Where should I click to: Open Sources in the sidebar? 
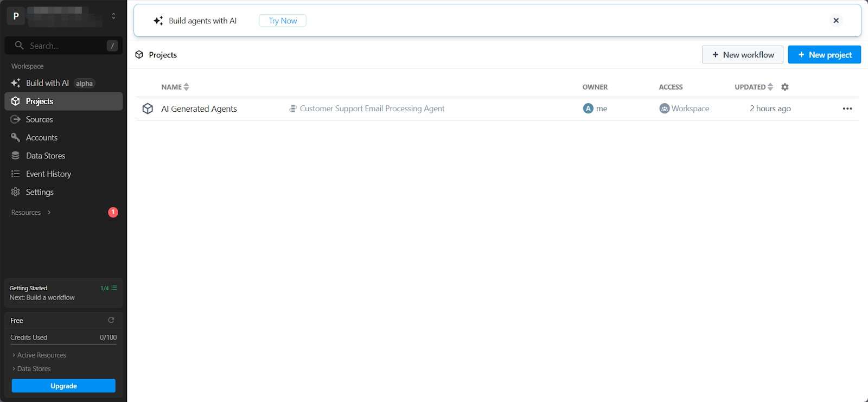tap(39, 119)
